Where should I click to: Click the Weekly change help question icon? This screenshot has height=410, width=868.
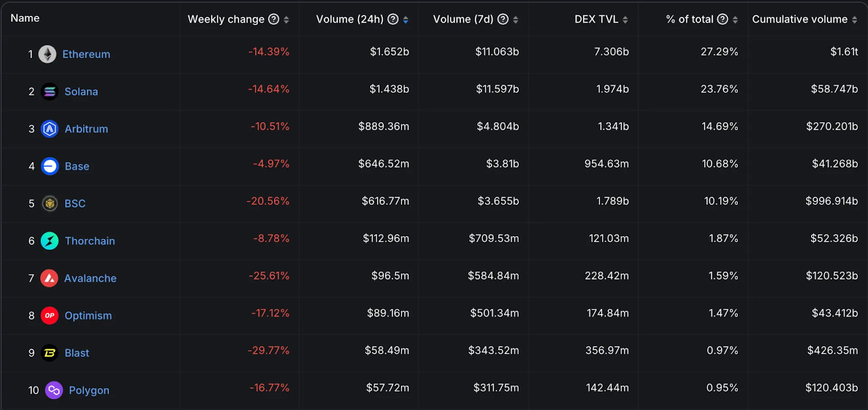point(274,20)
